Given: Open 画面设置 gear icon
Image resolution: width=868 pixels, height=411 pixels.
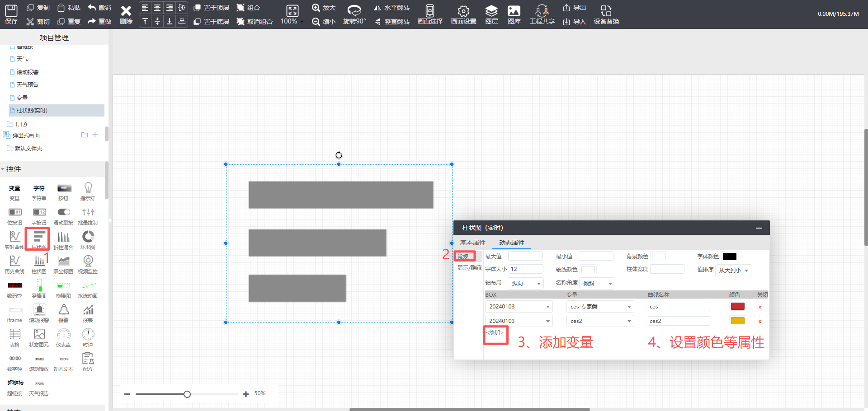Looking at the screenshot, I should pos(463,14).
